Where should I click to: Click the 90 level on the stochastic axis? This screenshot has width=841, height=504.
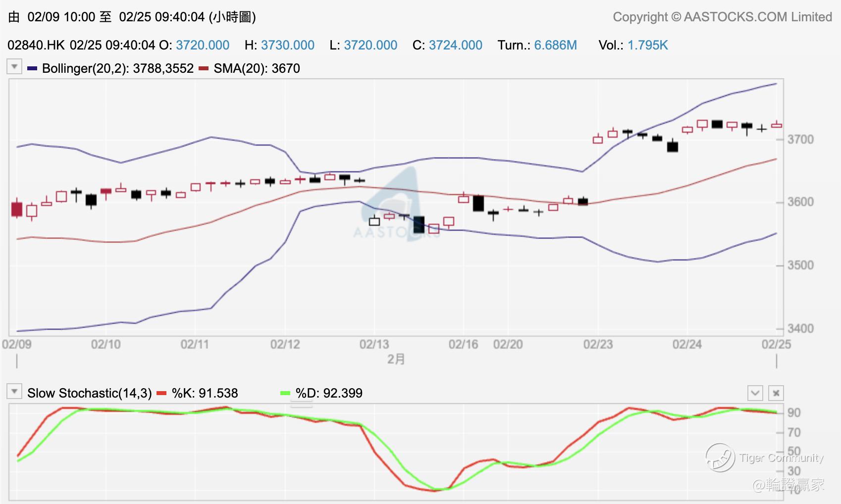[x=794, y=413]
